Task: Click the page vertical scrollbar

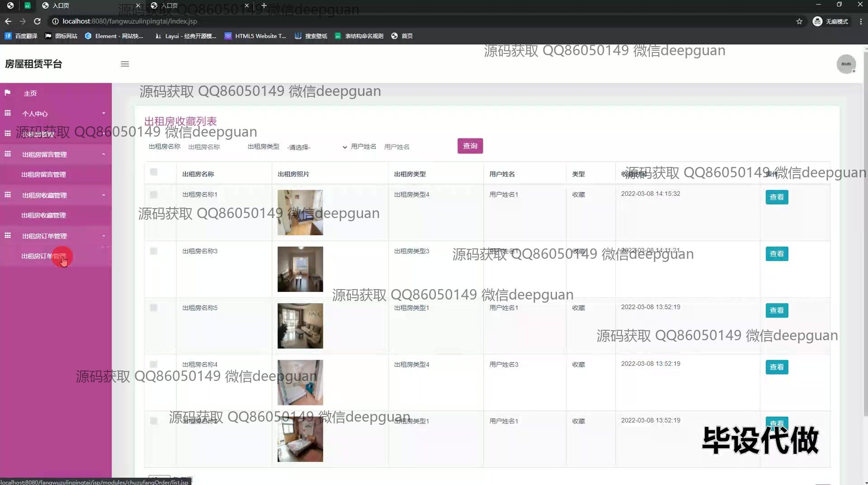Action: coord(864,226)
